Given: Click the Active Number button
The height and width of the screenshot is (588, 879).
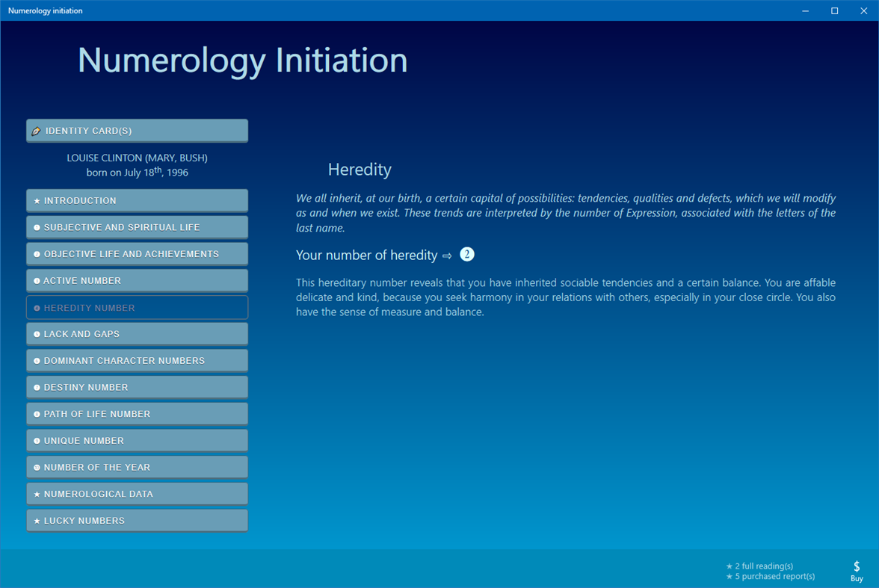Looking at the screenshot, I should (x=137, y=280).
